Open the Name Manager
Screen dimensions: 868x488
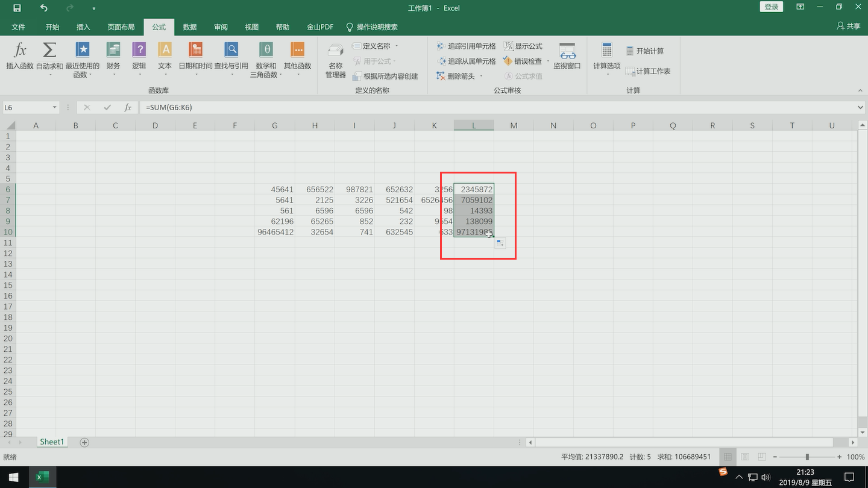point(336,60)
